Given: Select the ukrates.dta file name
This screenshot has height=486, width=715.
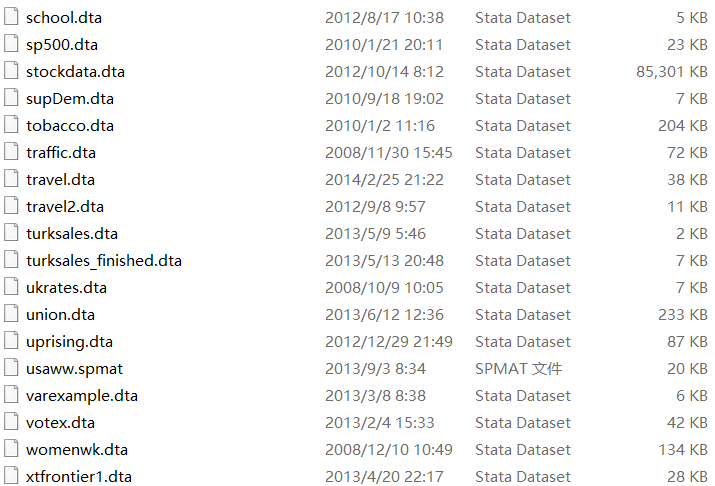Looking at the screenshot, I should (x=66, y=287).
